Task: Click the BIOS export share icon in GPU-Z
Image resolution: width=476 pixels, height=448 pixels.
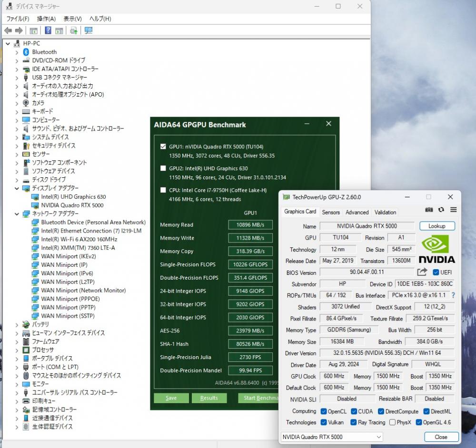Action: click(x=422, y=272)
